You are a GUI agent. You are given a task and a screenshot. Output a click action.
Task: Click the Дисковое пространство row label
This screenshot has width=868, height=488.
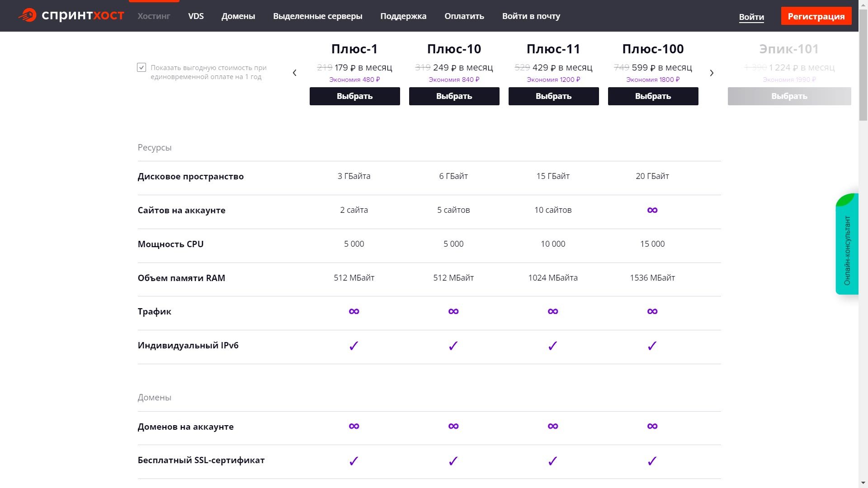(190, 177)
